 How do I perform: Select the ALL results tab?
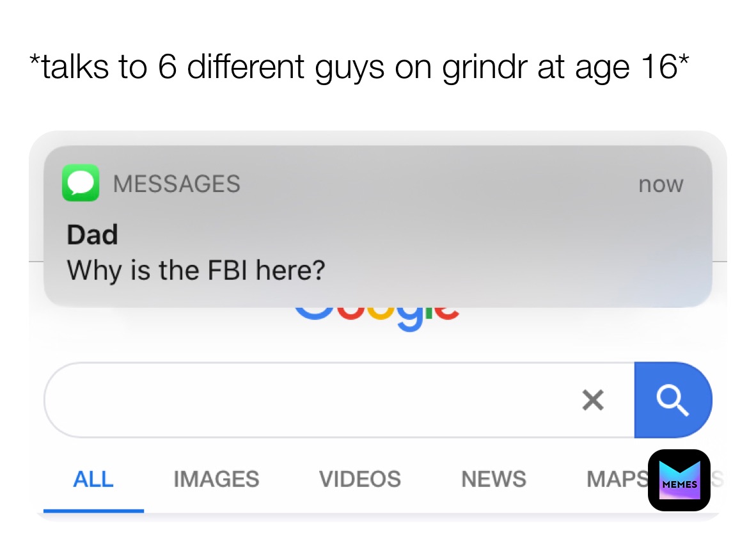tap(93, 479)
